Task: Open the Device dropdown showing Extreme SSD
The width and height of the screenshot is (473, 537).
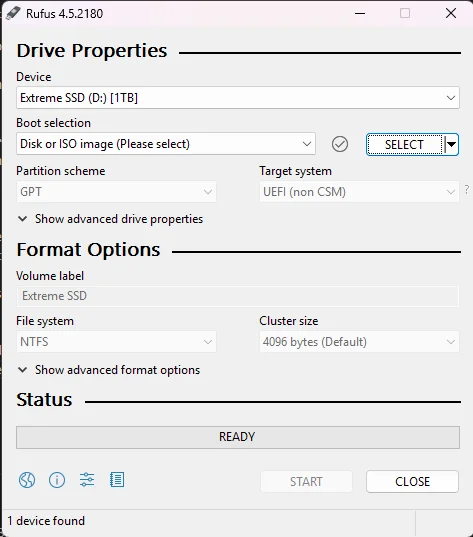Action: [238, 98]
